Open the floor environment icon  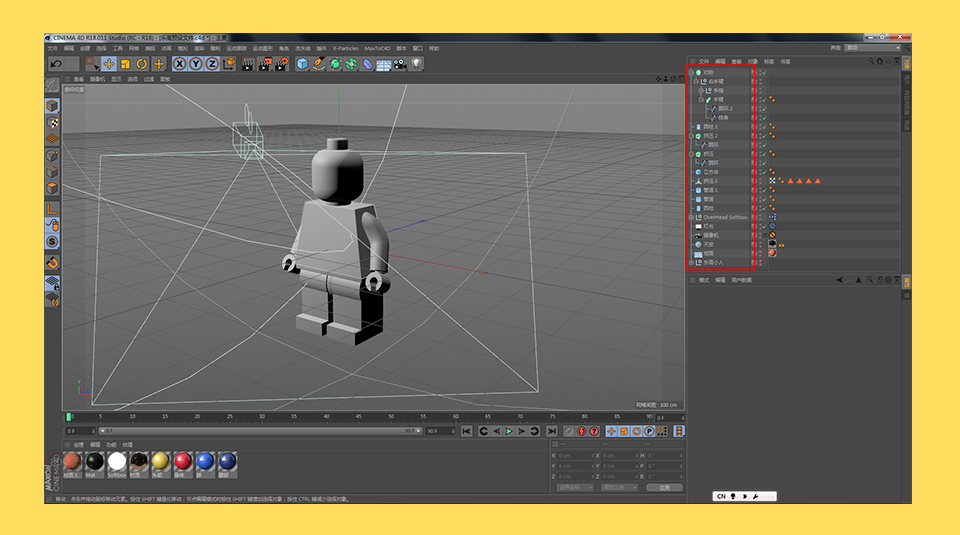384,64
